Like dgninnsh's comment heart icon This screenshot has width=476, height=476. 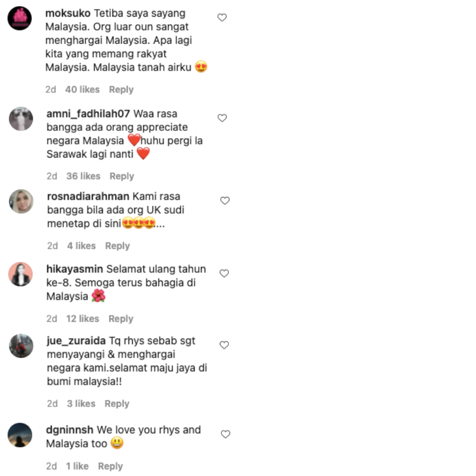[x=226, y=435]
